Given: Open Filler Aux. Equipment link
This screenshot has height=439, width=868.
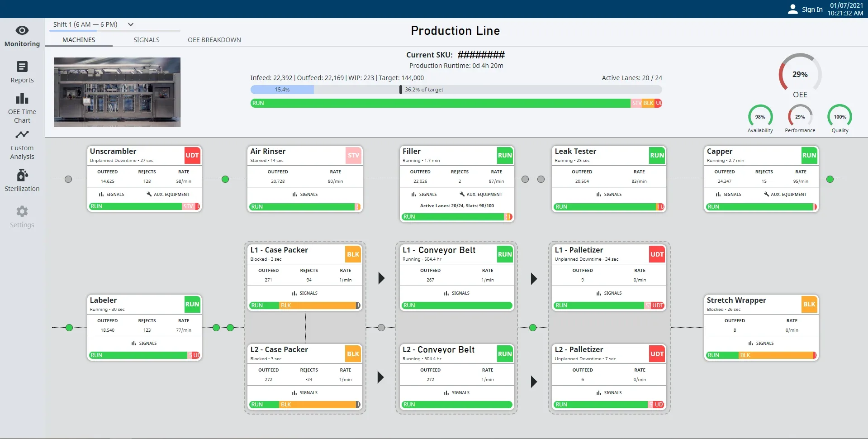Looking at the screenshot, I should click(481, 194).
